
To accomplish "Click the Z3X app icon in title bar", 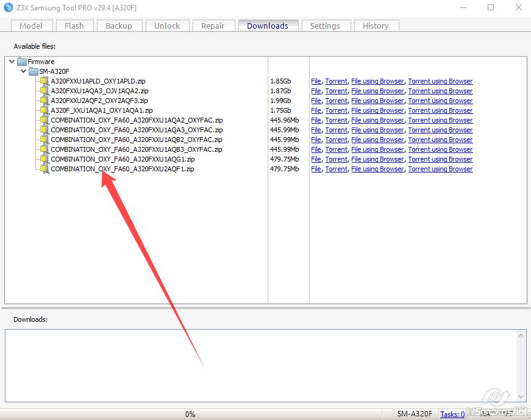I will pos(8,7).
